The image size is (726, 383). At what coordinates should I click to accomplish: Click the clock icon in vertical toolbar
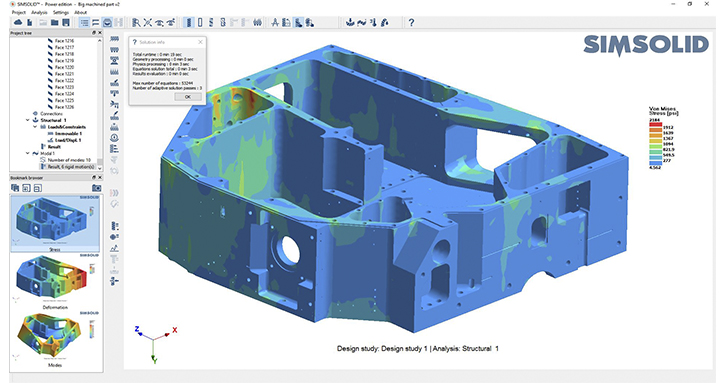[x=114, y=138]
